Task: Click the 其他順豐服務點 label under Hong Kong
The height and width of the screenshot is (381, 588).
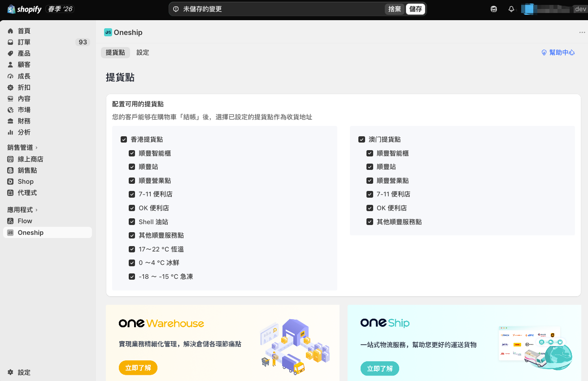Action: point(161,235)
